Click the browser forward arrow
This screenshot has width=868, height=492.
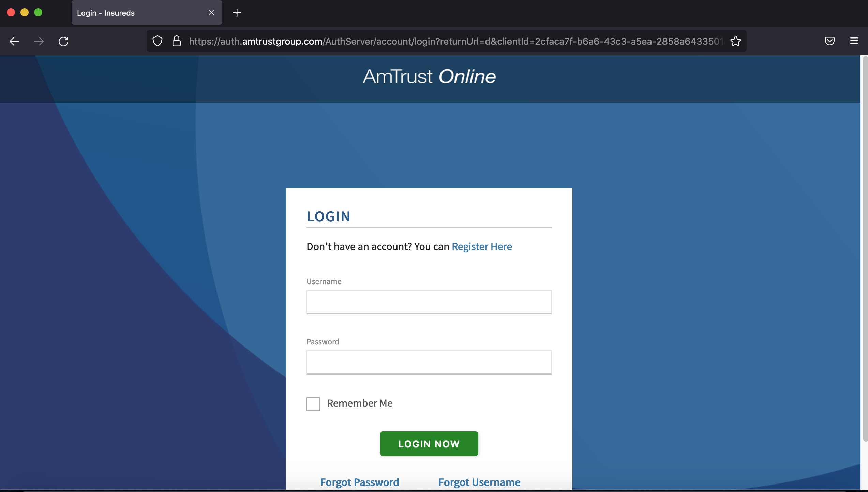39,41
